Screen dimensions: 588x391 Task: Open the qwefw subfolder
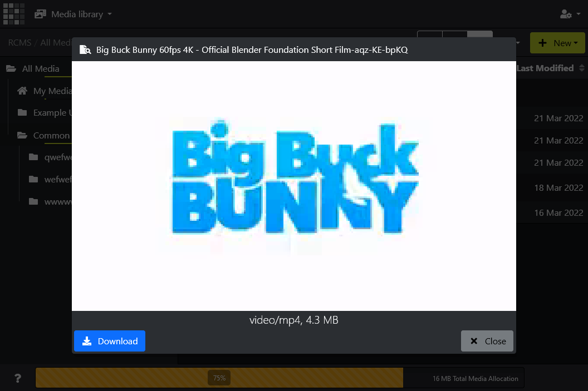[x=50, y=157]
